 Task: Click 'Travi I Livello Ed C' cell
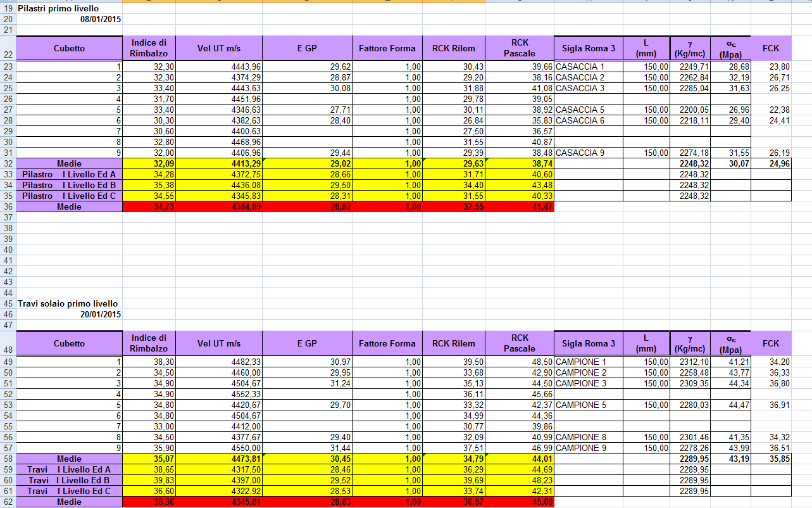pyautogui.click(x=69, y=491)
